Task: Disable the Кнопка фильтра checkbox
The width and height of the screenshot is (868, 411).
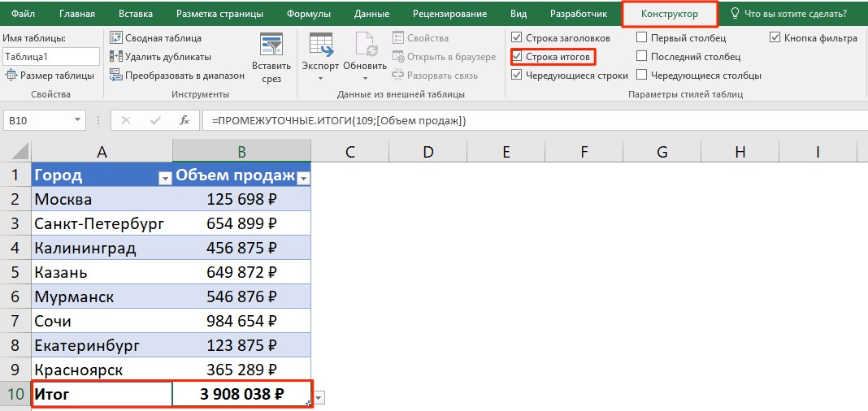Action: pyautogui.click(x=775, y=38)
